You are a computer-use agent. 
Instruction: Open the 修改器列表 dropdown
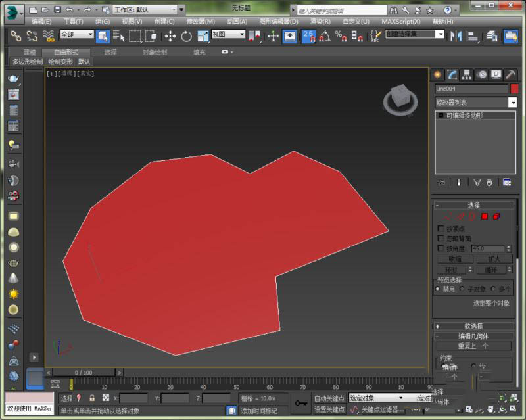coord(512,103)
